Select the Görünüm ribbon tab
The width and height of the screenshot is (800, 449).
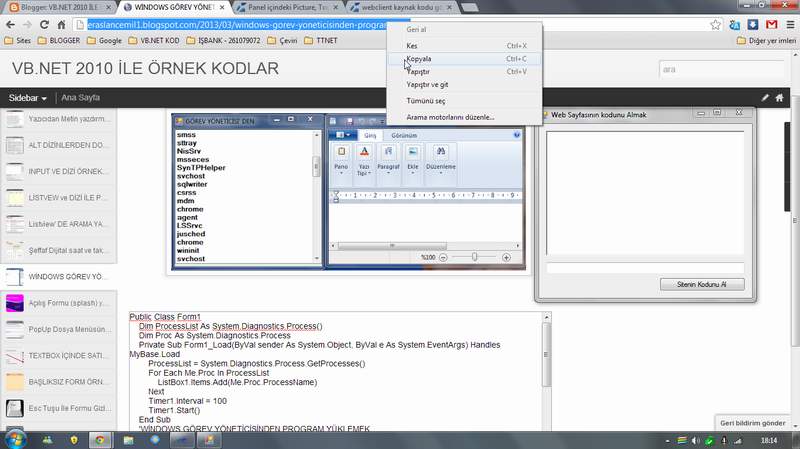[x=404, y=135]
